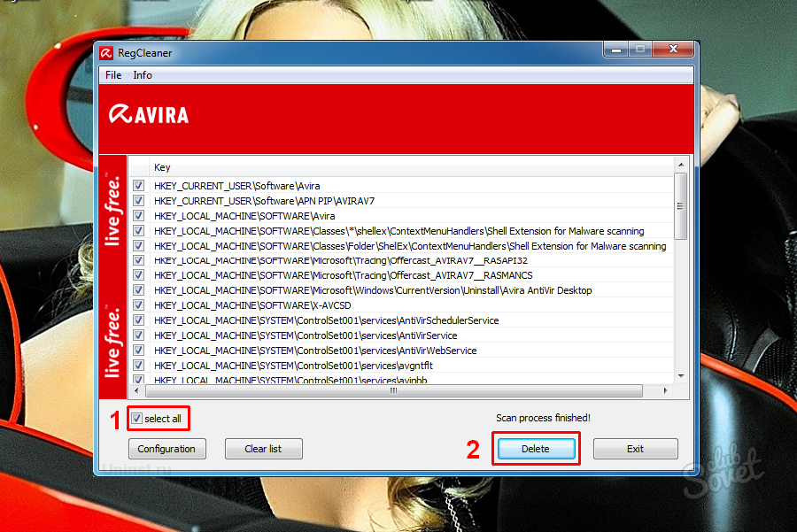Toggle checkbox for the avgntflt service key

click(138, 366)
